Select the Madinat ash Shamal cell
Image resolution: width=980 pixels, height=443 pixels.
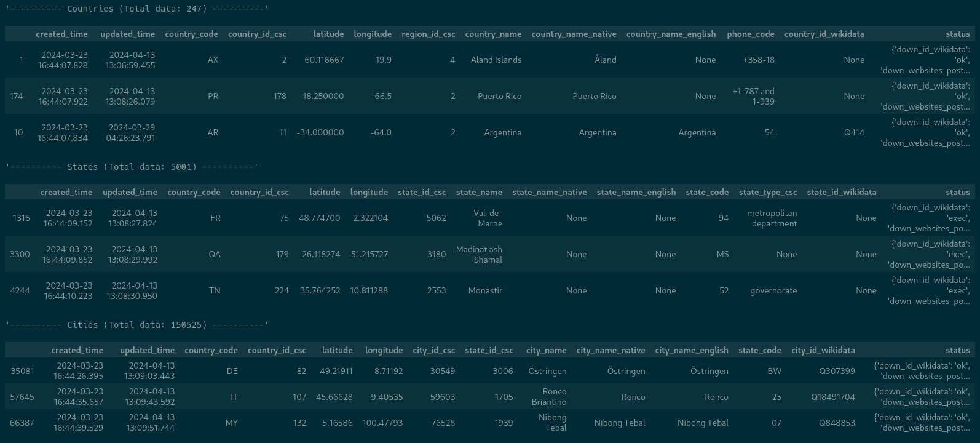(x=479, y=255)
